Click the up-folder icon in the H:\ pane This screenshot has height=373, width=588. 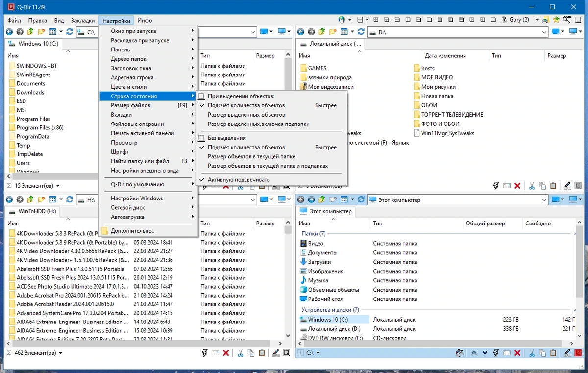click(30, 199)
